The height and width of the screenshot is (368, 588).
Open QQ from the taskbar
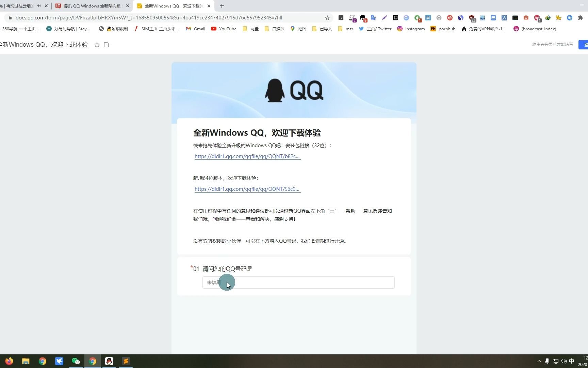click(x=109, y=361)
